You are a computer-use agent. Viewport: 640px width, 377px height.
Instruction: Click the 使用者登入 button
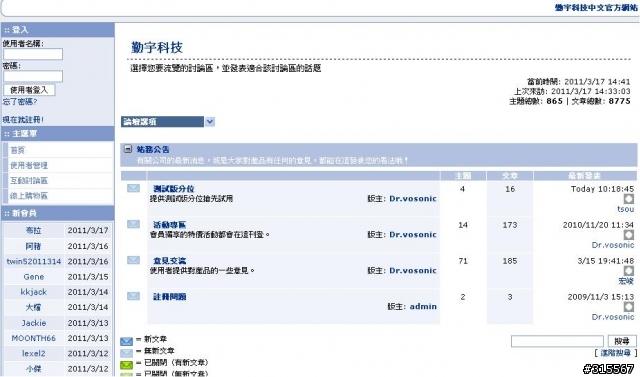click(29, 90)
